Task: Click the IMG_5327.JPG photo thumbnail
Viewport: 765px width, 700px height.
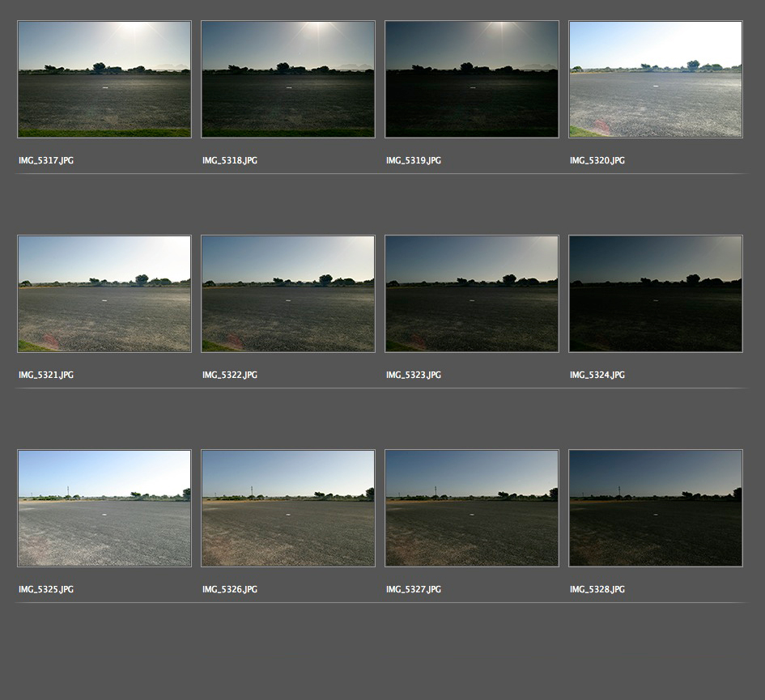Action: click(472, 508)
